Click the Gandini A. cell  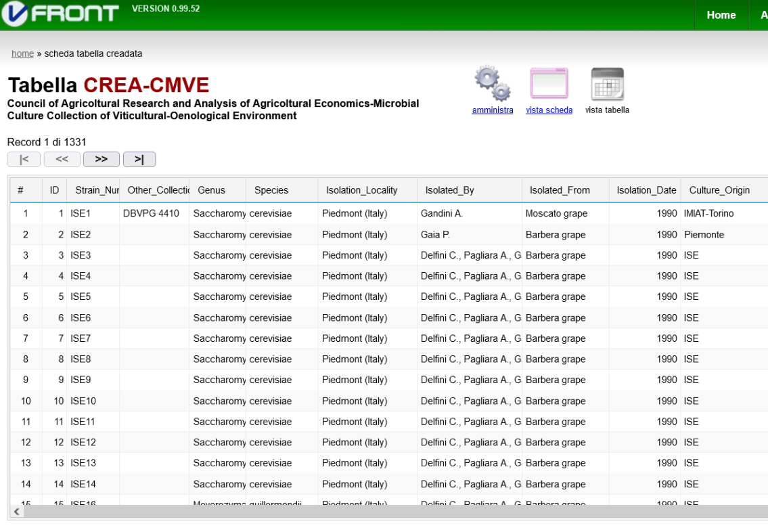pos(469,214)
